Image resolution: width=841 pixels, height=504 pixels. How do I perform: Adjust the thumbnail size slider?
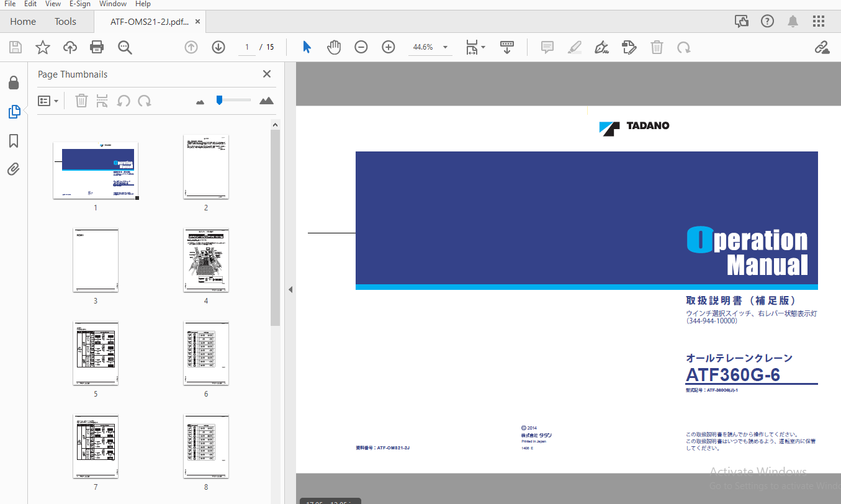[x=233, y=100]
